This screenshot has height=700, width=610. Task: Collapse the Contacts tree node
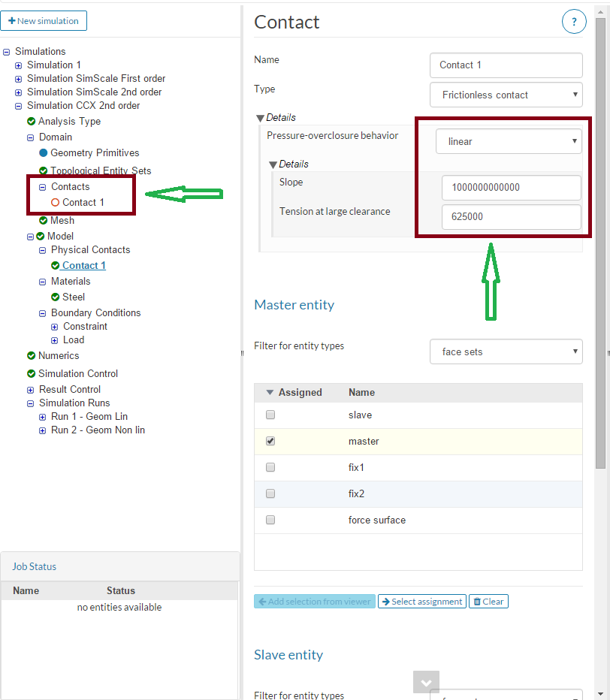pos(42,187)
